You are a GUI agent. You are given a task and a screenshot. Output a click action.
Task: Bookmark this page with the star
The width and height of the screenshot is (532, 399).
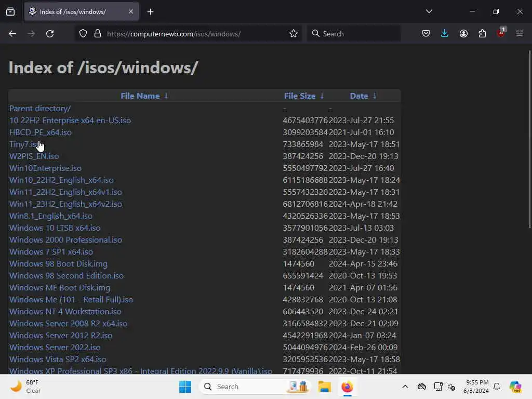coord(294,34)
